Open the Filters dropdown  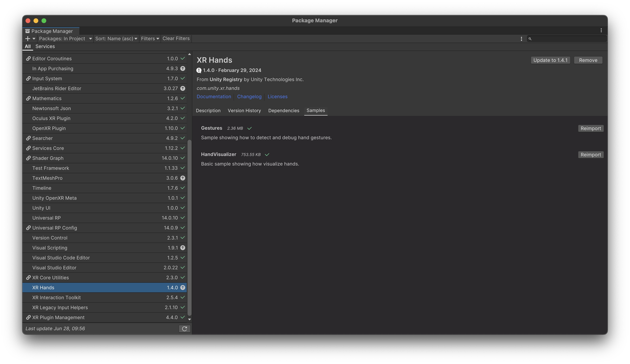[x=150, y=38]
